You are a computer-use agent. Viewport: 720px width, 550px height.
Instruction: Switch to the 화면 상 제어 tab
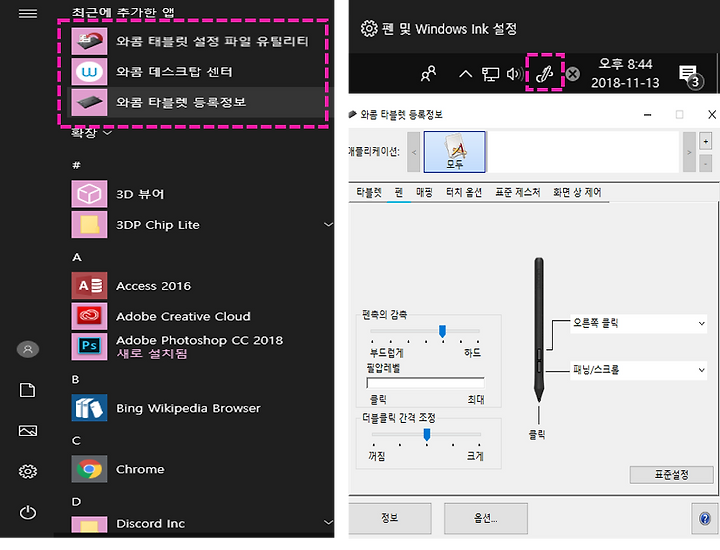click(577, 192)
